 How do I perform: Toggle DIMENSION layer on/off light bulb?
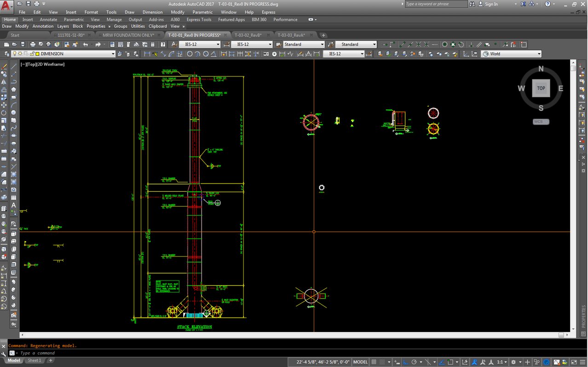(x=14, y=54)
